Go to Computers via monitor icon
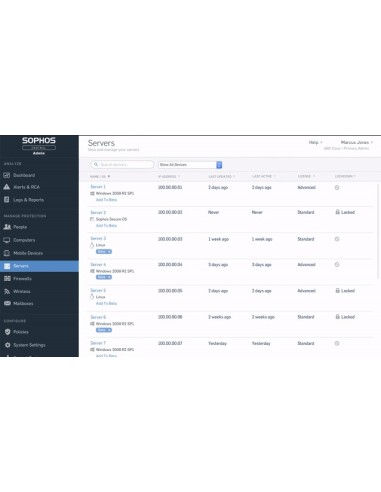Viewport: 381px width, 492px height. [x=7, y=240]
